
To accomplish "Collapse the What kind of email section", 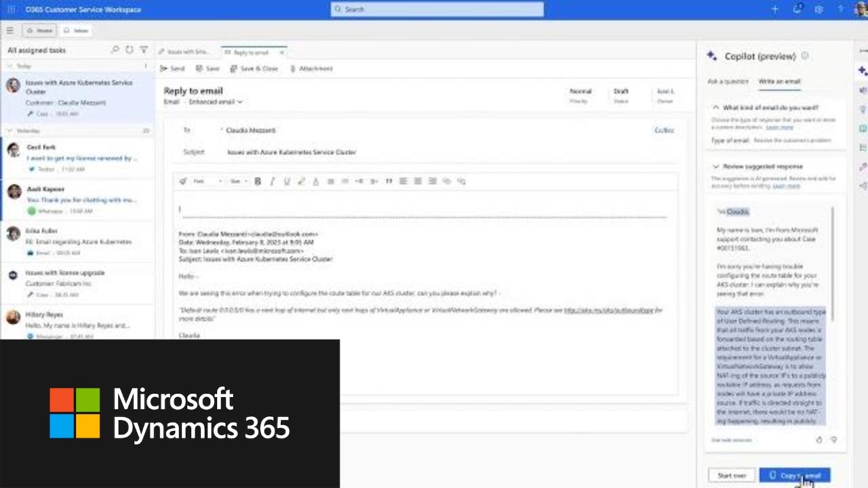I will click(x=716, y=107).
